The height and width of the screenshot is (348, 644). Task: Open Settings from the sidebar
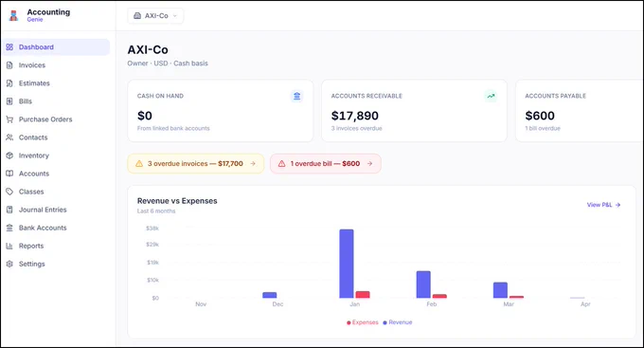(x=56, y=265)
